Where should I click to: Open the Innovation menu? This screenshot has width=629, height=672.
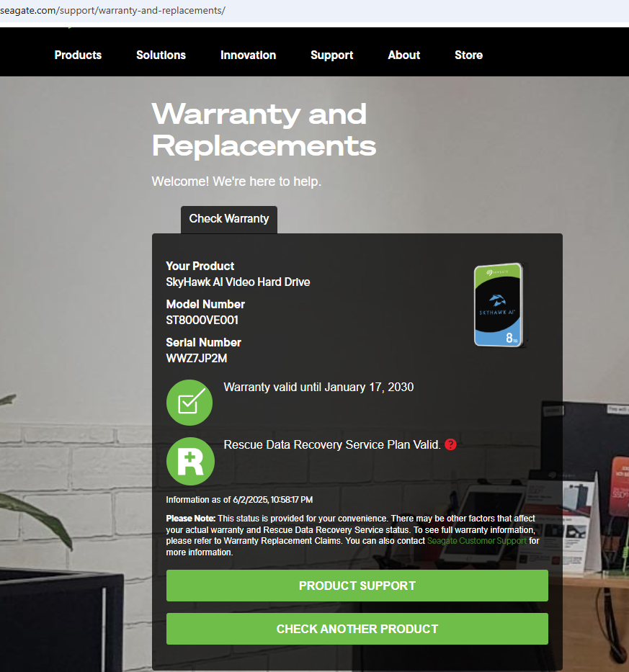pos(249,55)
